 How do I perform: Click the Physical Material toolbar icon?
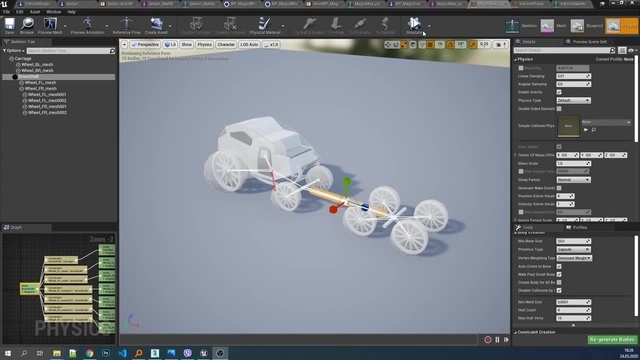[x=264, y=24]
